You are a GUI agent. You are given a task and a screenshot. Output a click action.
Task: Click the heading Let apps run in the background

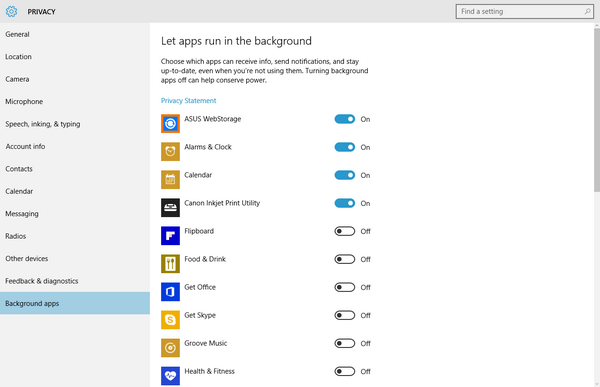(x=236, y=41)
